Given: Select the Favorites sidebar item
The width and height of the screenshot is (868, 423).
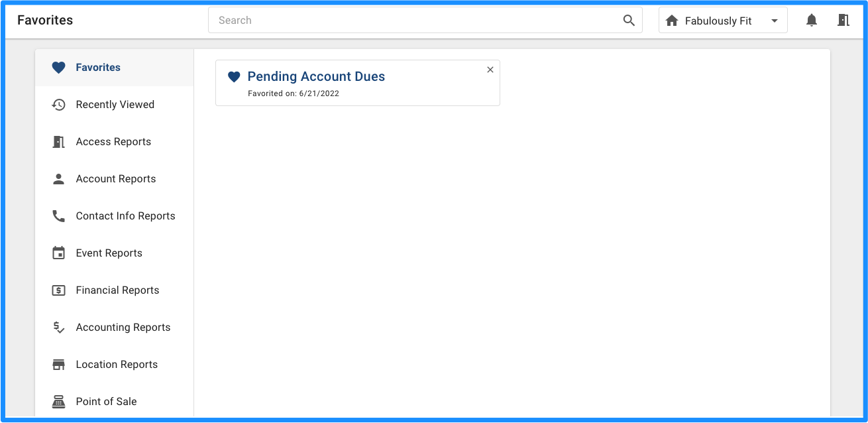Looking at the screenshot, I should (x=114, y=68).
